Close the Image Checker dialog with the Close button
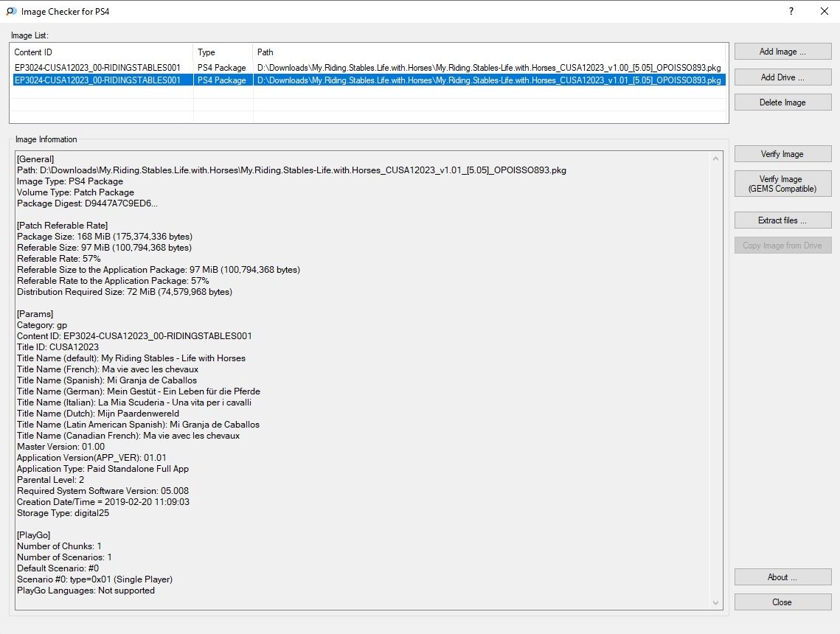Screen dimensions: 840x634 [782, 602]
